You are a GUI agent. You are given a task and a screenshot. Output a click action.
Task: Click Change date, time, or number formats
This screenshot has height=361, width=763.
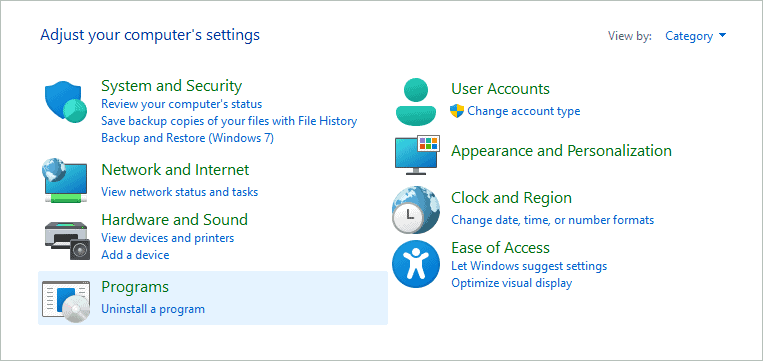click(x=553, y=220)
